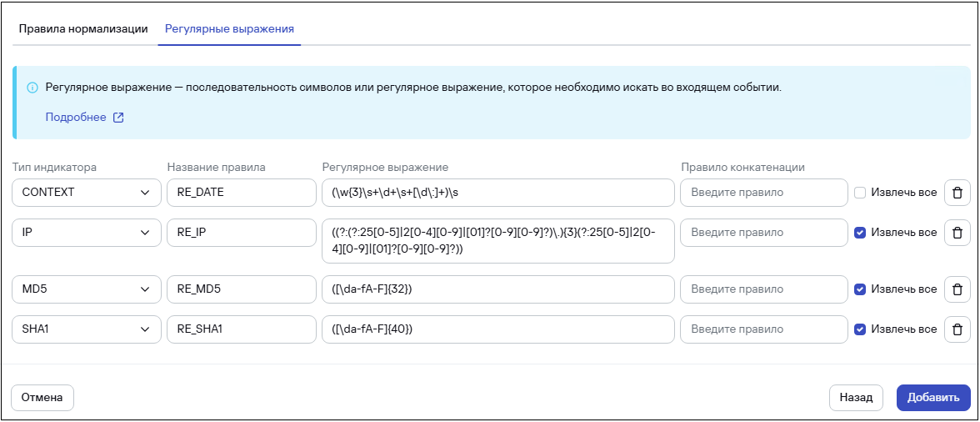Uncheck Извлечь все for the RE_IP rule
The height and width of the screenshot is (422, 980).
(860, 233)
